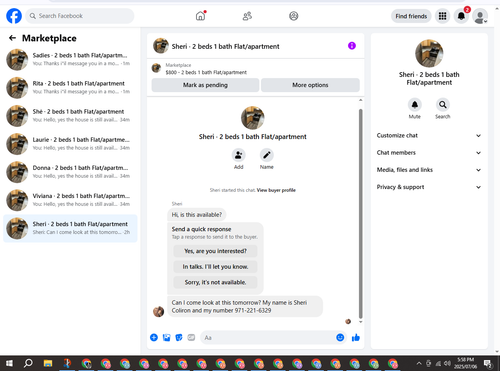
Task: Click the listing photo in the right panel
Action: [x=429, y=53]
